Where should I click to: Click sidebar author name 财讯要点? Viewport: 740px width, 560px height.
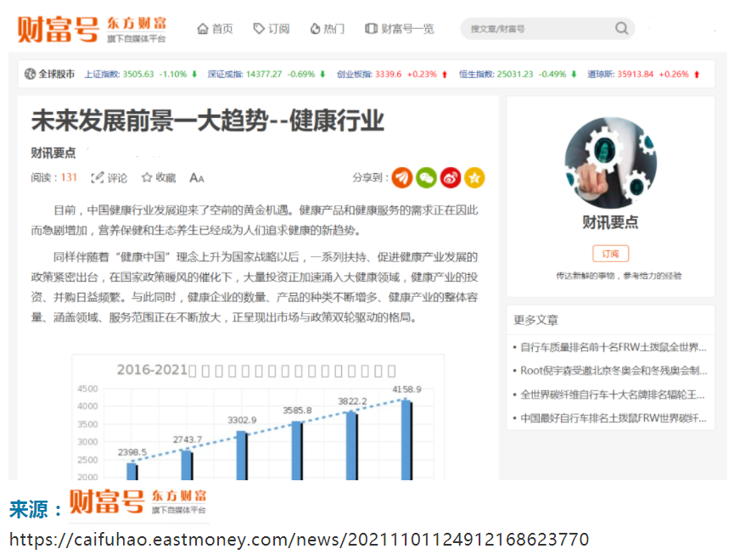[x=610, y=222]
